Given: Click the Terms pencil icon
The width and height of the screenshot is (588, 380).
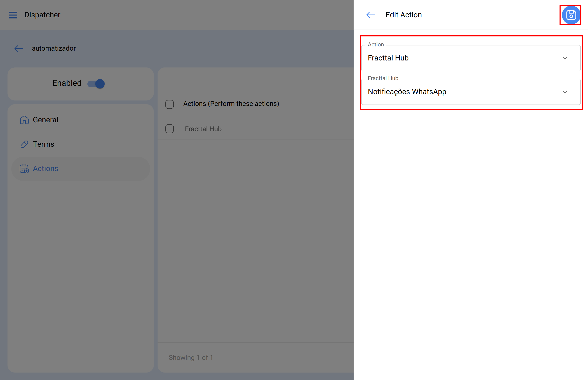Looking at the screenshot, I should click(x=24, y=144).
